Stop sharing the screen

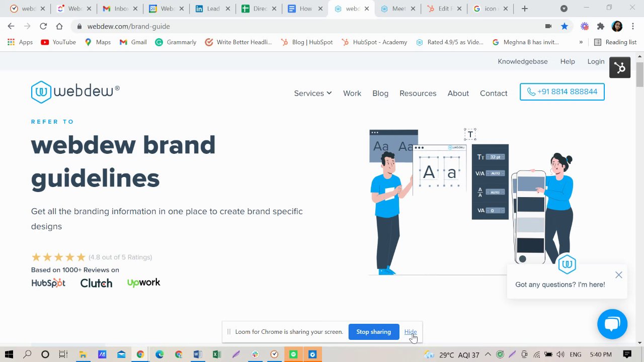(x=374, y=332)
